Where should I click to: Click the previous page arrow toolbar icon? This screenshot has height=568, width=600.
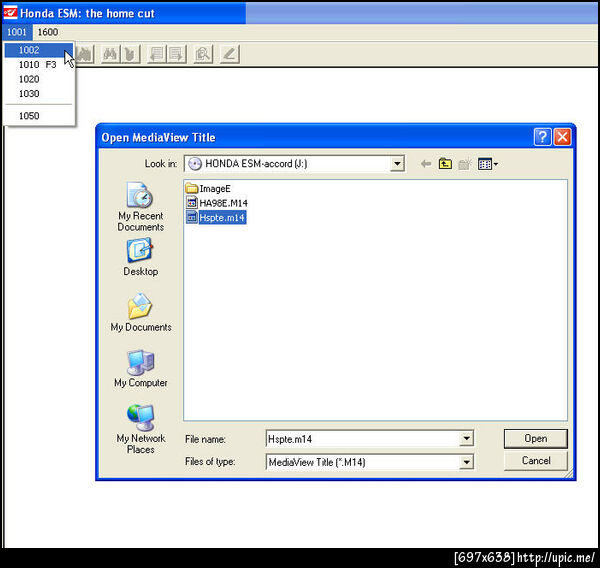click(157, 54)
